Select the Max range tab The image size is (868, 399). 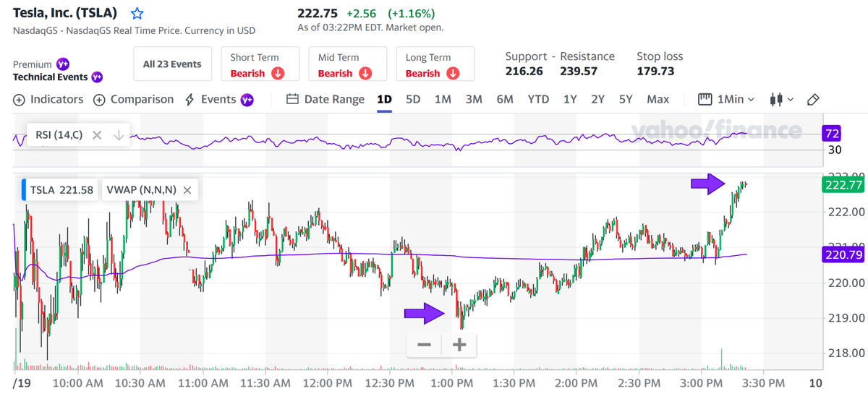658,99
